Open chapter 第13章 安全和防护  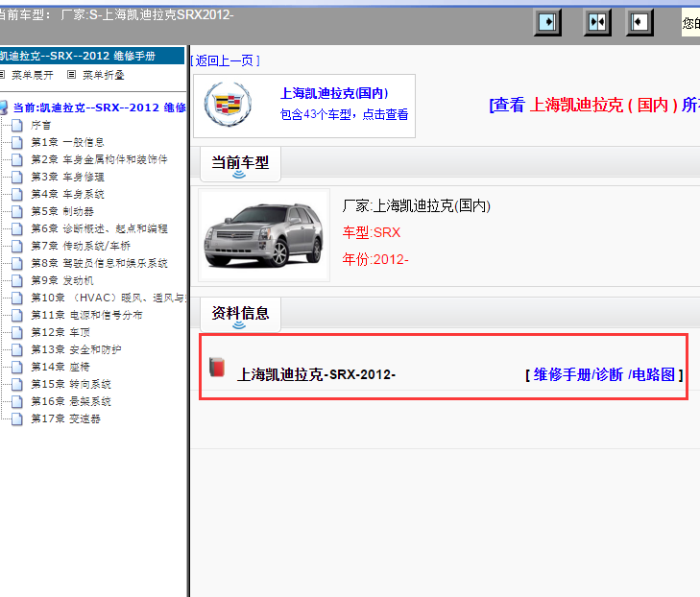[76, 349]
